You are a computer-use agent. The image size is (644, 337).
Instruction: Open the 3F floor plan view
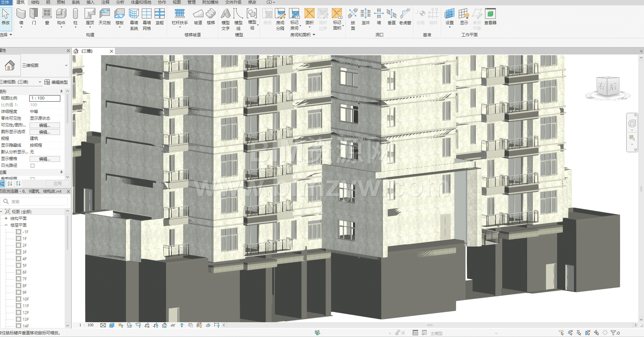(x=25, y=252)
